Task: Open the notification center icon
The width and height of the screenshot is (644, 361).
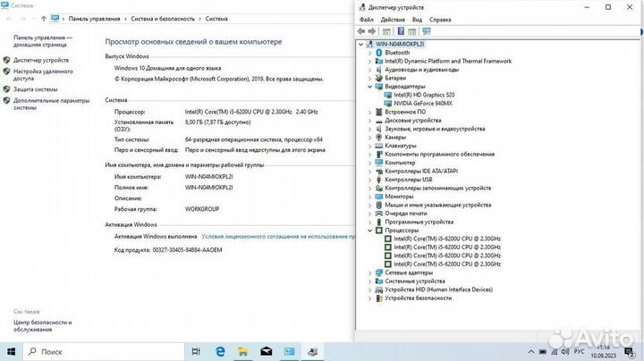Action: pos(629,351)
